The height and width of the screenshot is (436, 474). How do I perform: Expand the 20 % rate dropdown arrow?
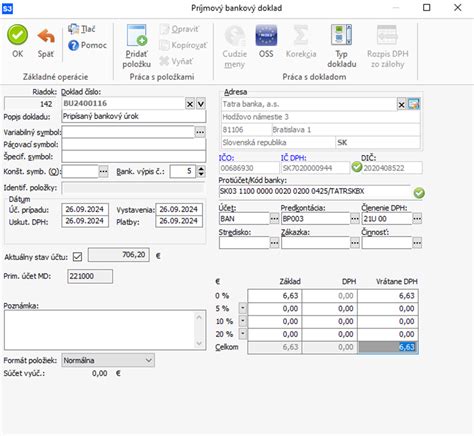click(243, 334)
